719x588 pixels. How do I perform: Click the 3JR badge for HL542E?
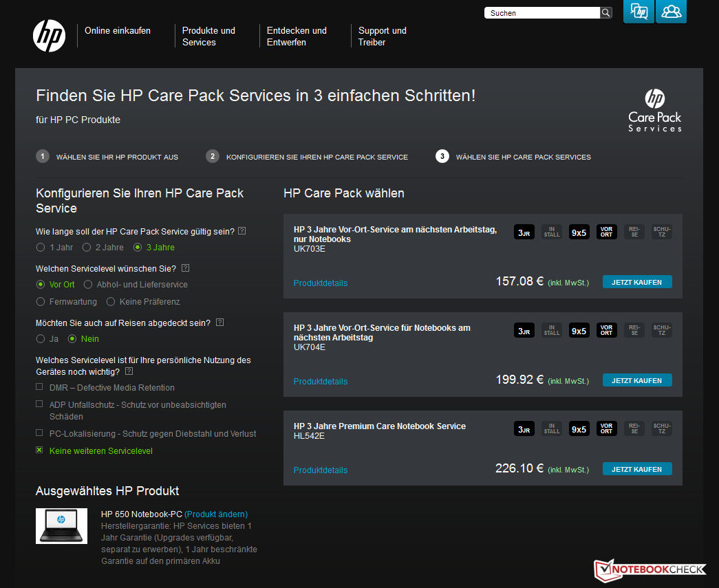524,429
